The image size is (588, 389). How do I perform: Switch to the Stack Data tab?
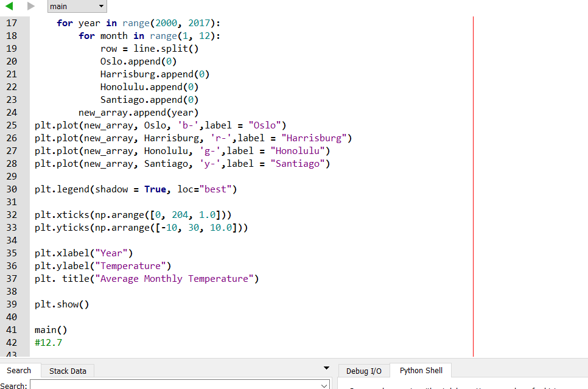coord(67,371)
